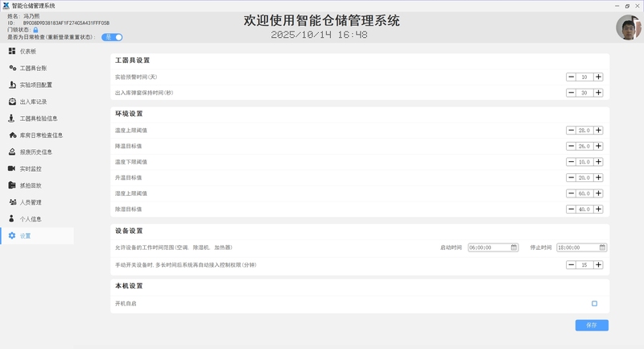Increase the control takeover minutes with plus
644x349 pixels.
[598, 264]
